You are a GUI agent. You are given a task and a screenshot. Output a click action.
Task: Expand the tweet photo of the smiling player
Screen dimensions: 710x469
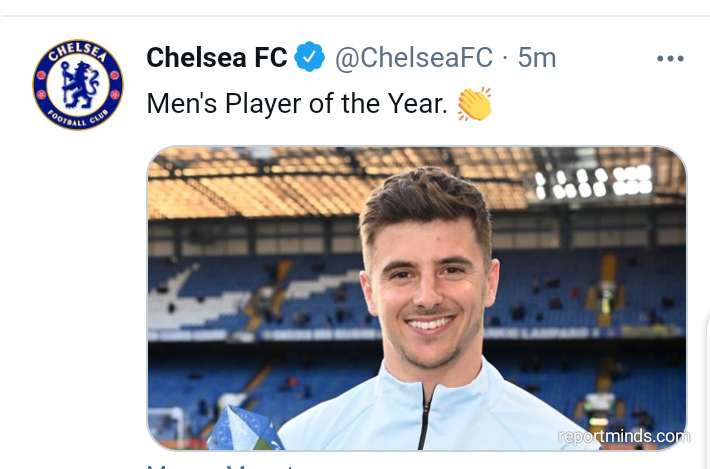[416, 298]
